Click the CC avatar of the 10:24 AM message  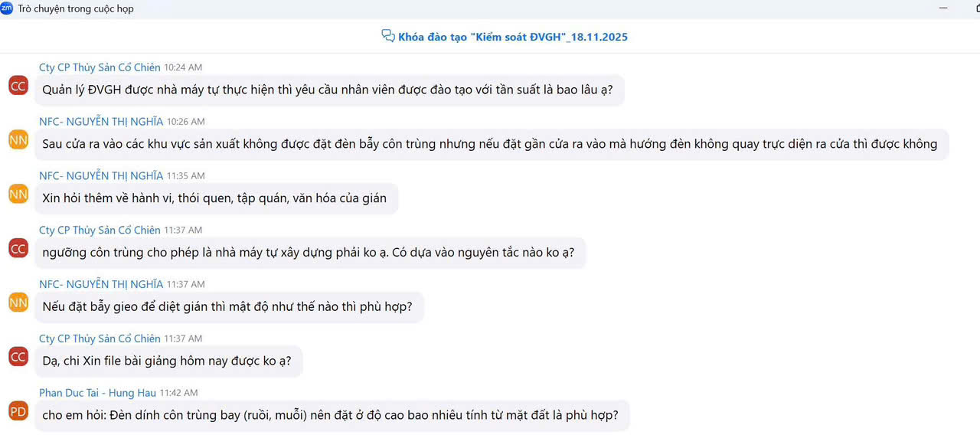pyautogui.click(x=18, y=86)
